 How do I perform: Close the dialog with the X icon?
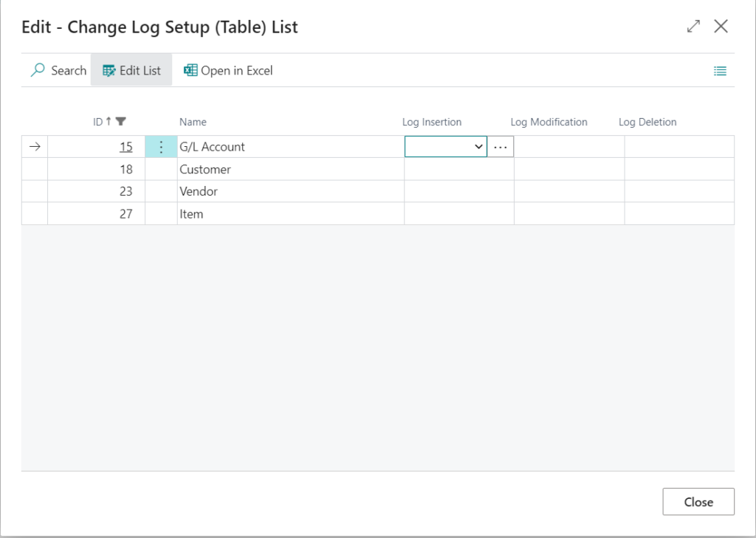click(x=721, y=27)
